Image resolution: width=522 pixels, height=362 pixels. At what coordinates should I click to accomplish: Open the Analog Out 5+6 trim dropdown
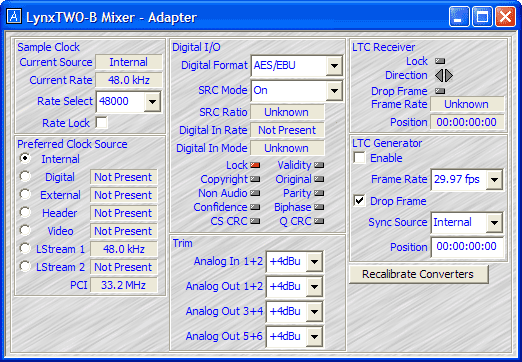[x=314, y=337]
